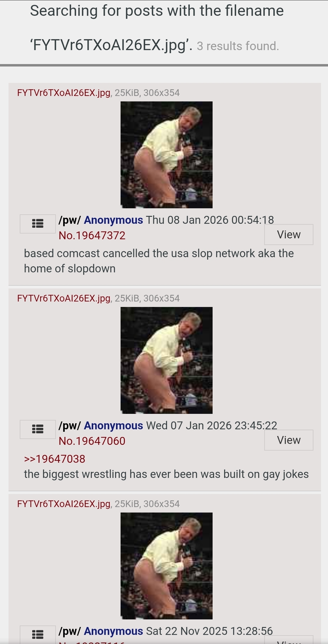Click /pw/ board label on second post
Viewport: 328px width, 644px height.
(70, 425)
